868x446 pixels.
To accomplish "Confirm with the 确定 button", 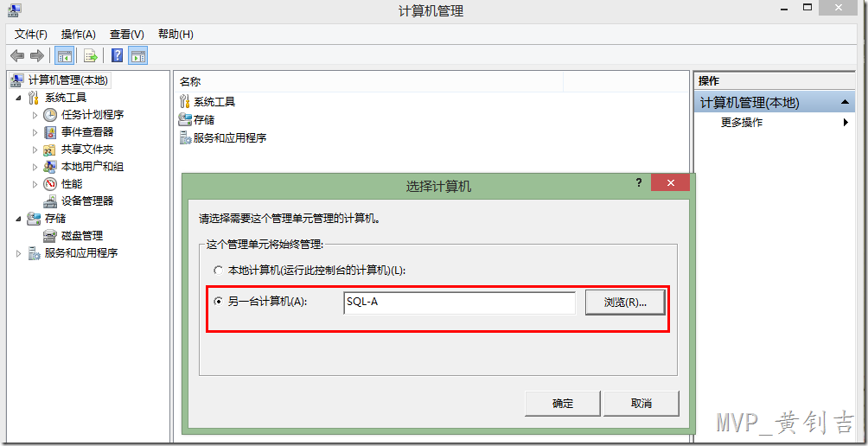I will pyautogui.click(x=563, y=404).
